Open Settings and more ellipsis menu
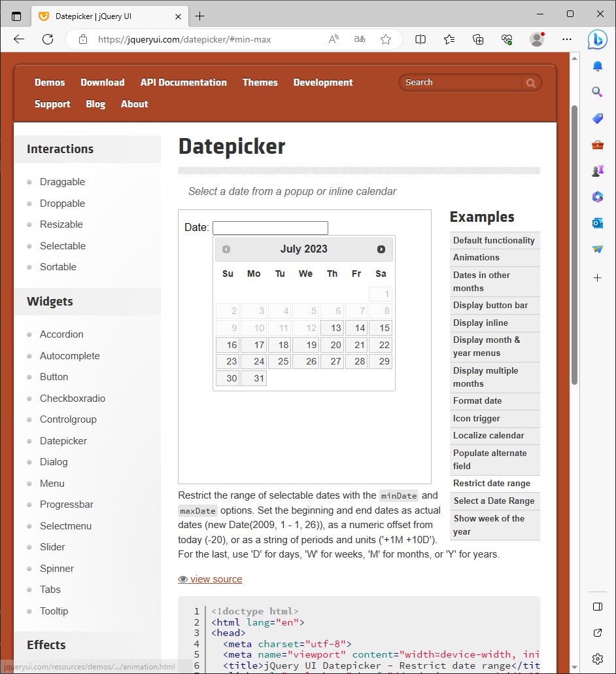 [x=567, y=39]
